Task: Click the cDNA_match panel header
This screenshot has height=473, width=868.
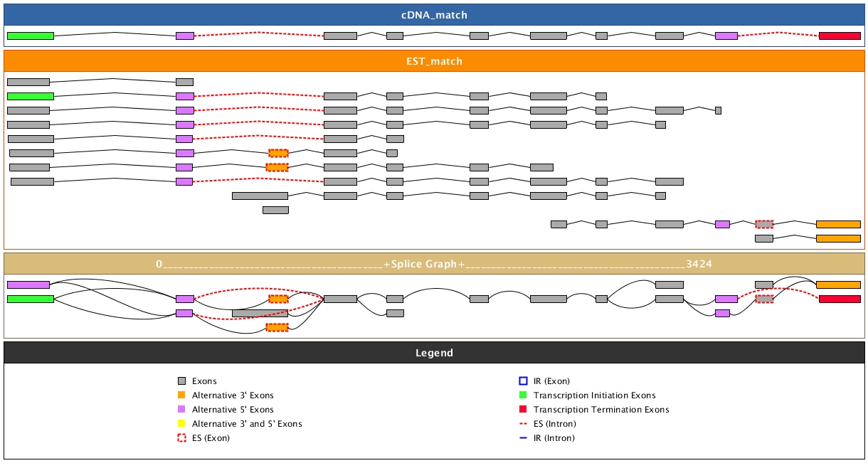Action: pyautogui.click(x=434, y=15)
